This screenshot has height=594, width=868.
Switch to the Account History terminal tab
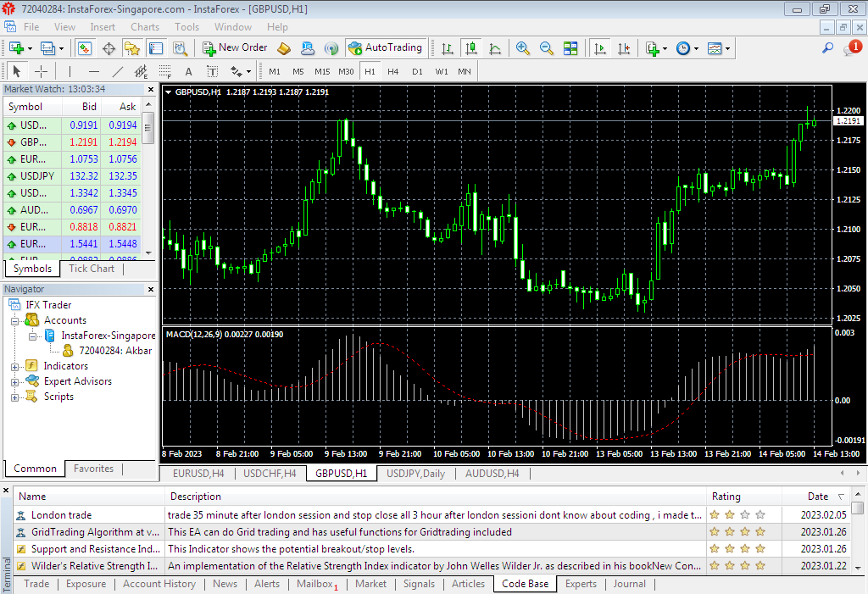pyautogui.click(x=159, y=584)
